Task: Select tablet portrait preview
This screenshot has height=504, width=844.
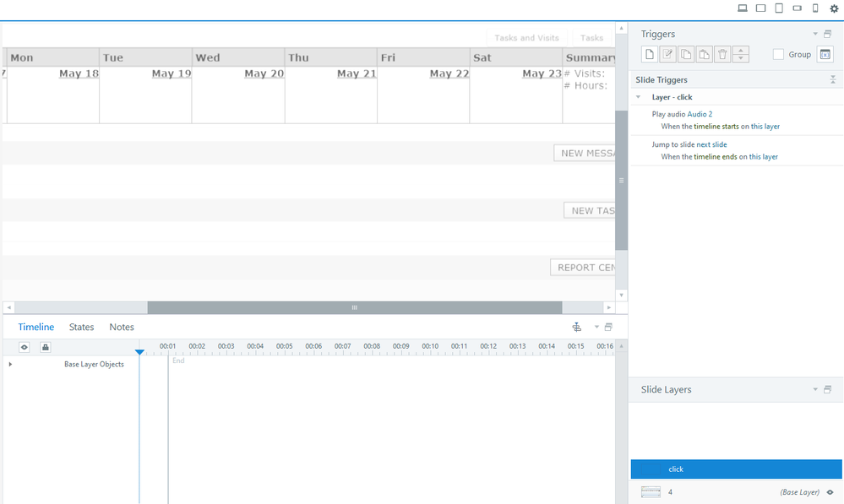Action: pyautogui.click(x=779, y=8)
